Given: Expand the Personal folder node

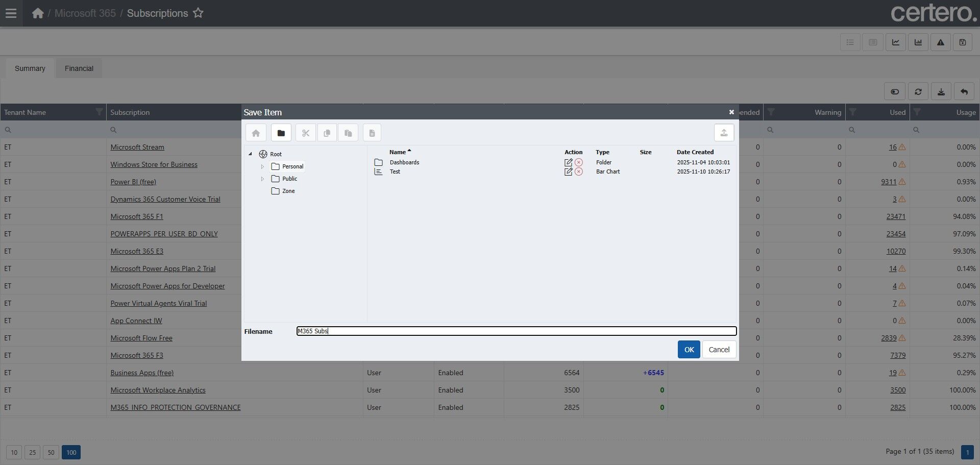Looking at the screenshot, I should click(262, 166).
